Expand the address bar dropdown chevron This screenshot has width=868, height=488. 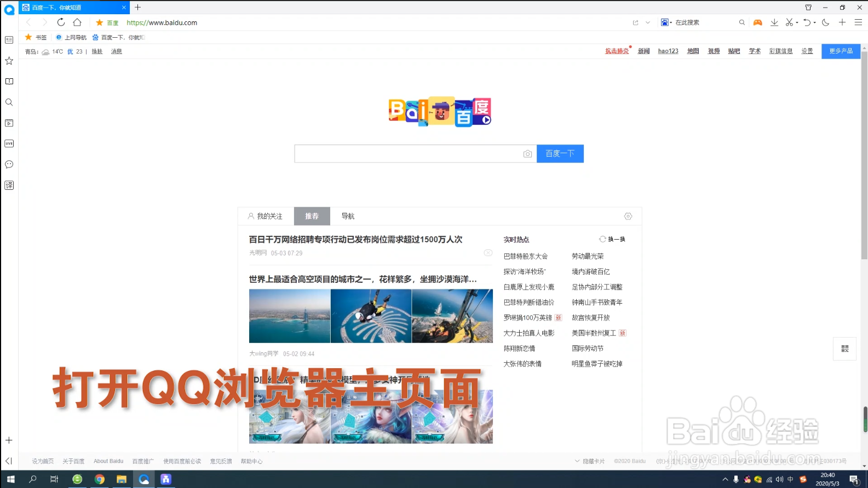[x=648, y=22]
